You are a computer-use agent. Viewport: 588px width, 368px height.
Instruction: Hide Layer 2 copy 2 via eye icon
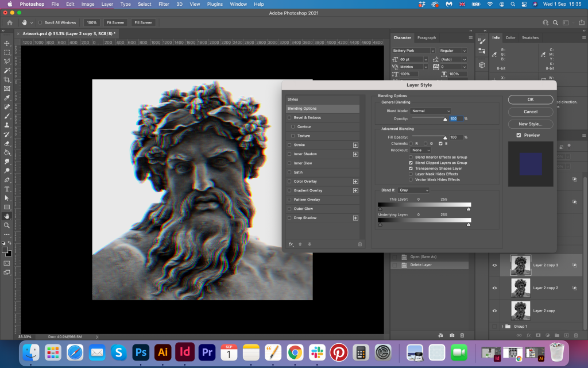tap(494, 287)
